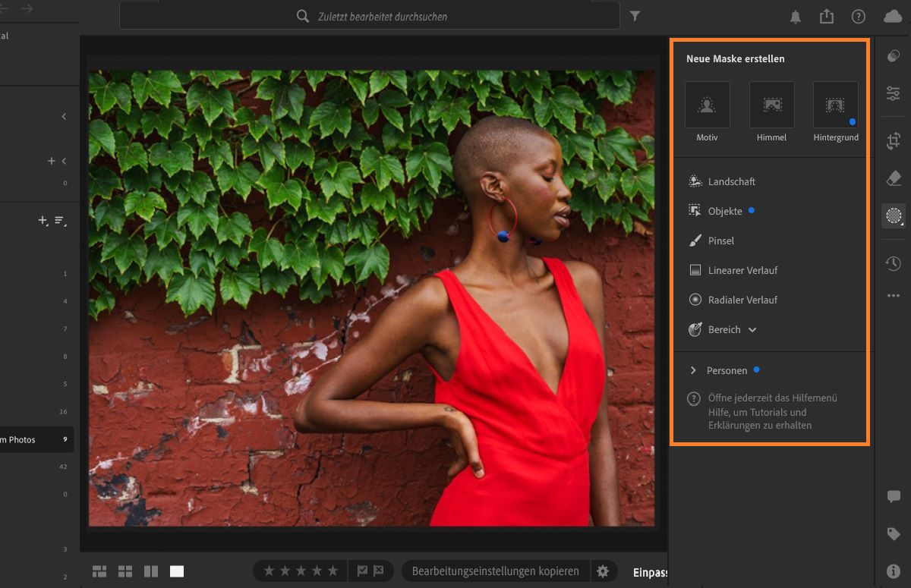Screen dimensions: 911x588
Task: Switch to single photo detail view
Action: pos(176,571)
